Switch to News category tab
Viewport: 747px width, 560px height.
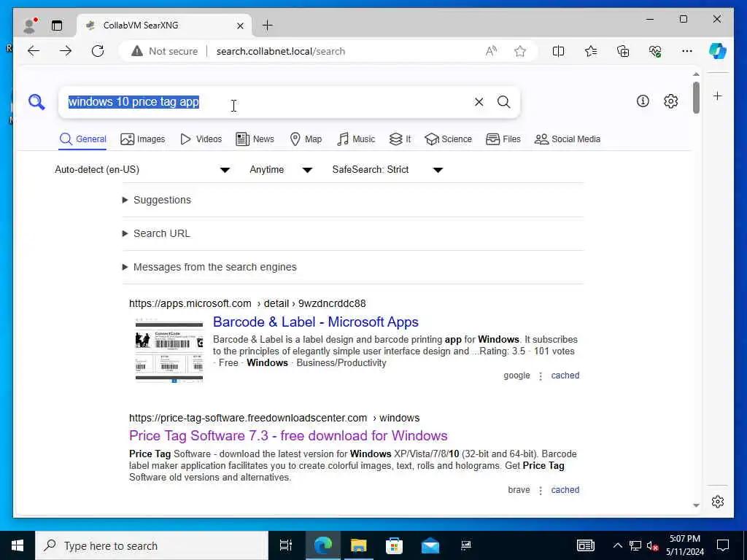255,139
